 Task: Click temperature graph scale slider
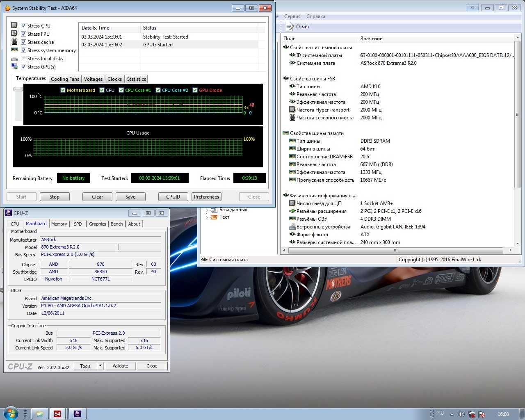coord(18,89)
